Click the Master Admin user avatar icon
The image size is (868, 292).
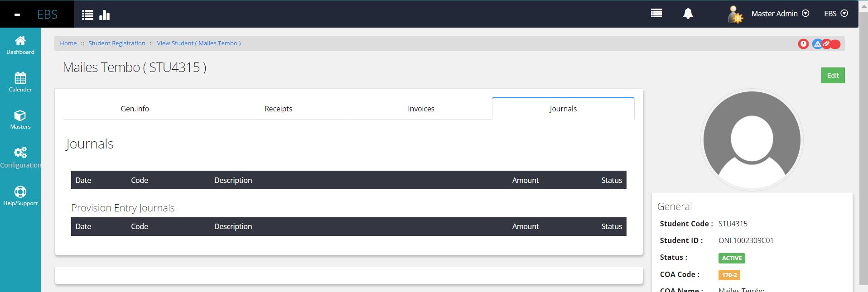734,14
